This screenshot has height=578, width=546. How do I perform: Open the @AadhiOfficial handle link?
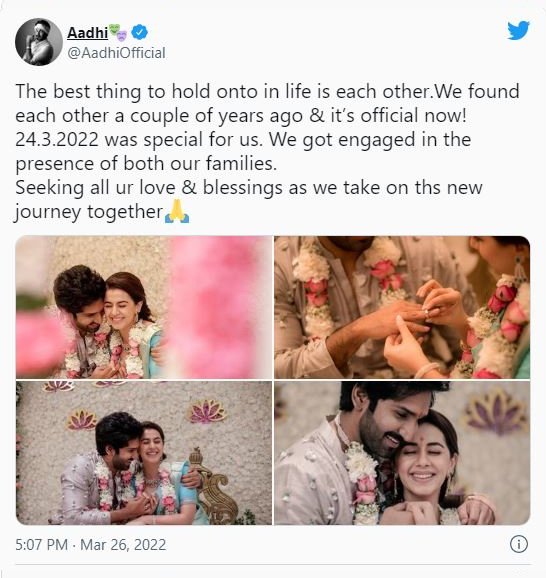click(116, 53)
